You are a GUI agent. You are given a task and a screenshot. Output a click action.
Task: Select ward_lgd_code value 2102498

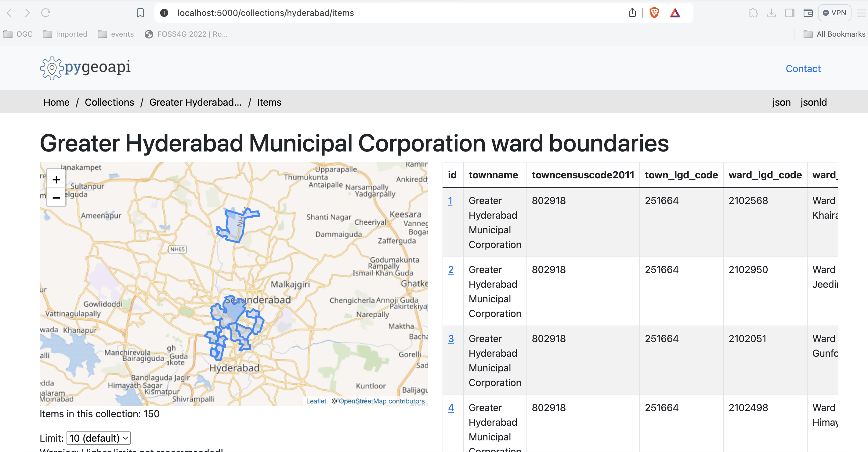click(x=748, y=408)
